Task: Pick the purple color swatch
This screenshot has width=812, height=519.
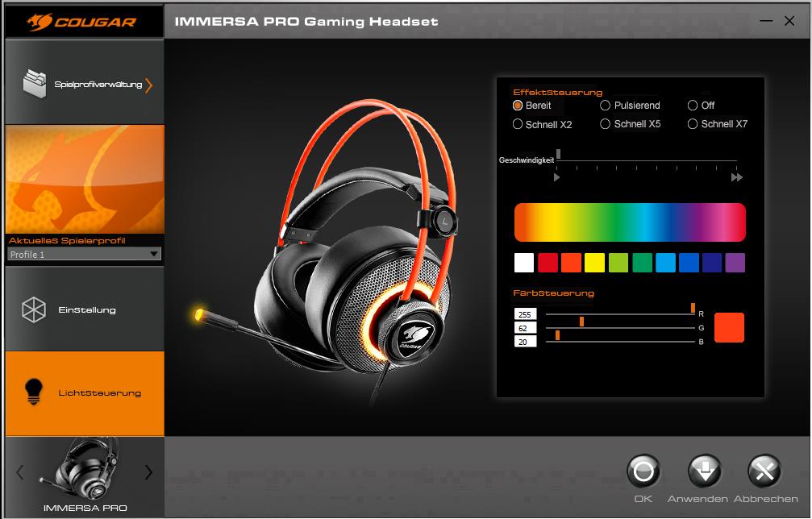Action: pyautogui.click(x=735, y=263)
